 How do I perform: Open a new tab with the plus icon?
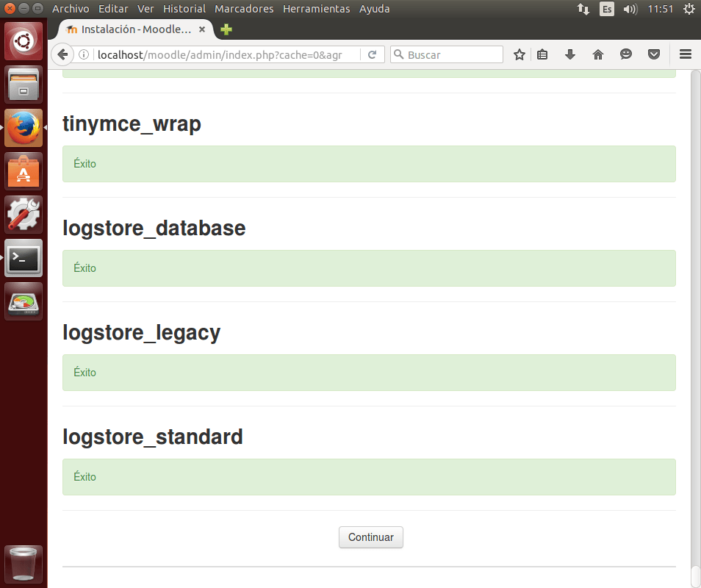(x=226, y=29)
